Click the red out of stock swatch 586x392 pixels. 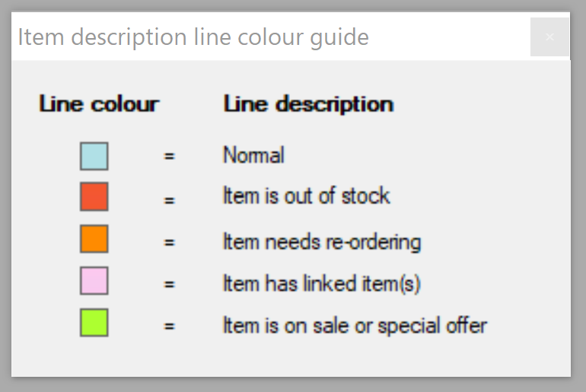[94, 196]
